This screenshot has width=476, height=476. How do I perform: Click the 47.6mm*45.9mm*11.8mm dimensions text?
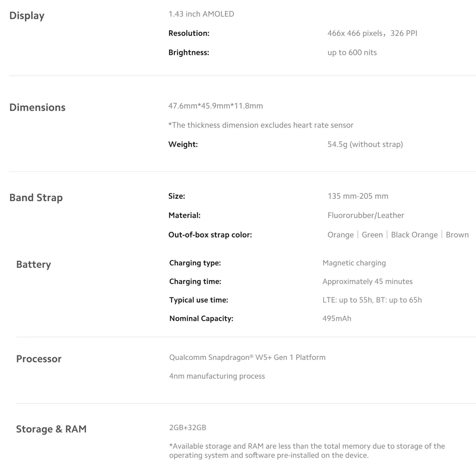[215, 106]
